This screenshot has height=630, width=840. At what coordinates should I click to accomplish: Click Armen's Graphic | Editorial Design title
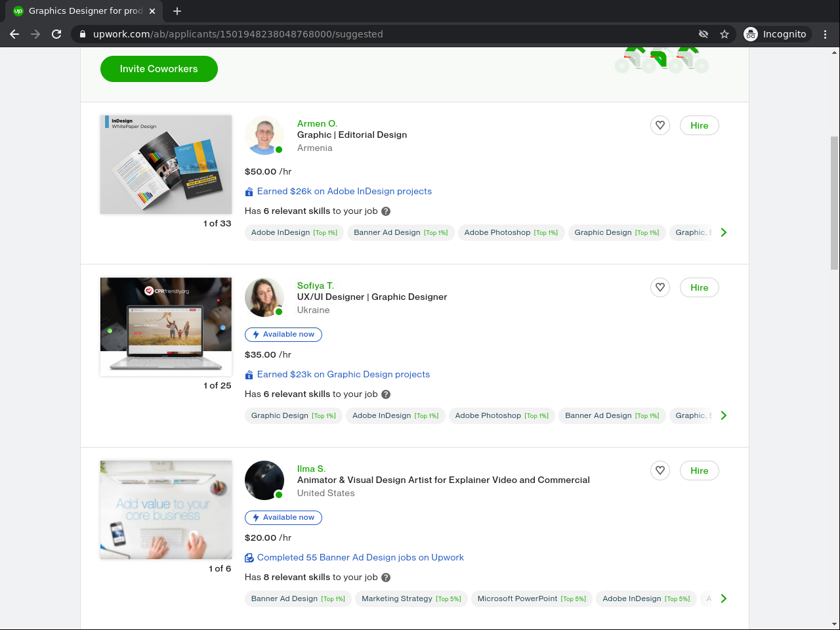(352, 135)
